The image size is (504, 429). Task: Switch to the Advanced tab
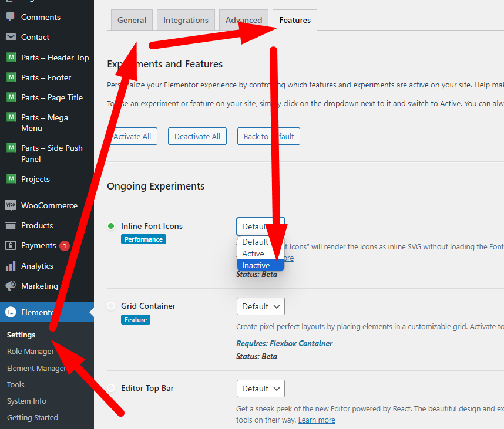coord(244,20)
